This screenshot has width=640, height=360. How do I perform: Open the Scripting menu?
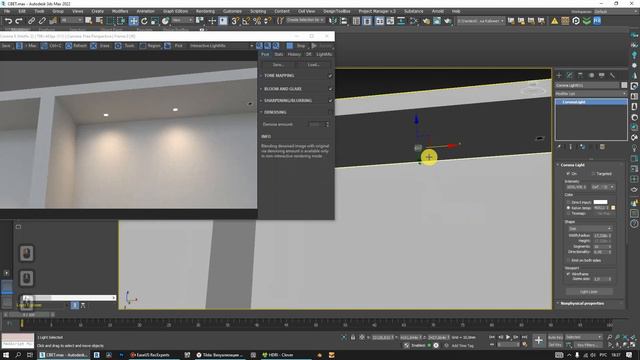click(x=258, y=11)
